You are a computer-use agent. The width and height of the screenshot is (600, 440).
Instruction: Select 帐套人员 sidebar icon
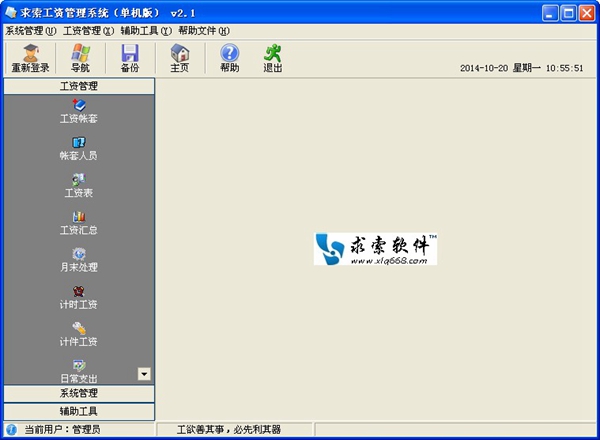pos(78,147)
